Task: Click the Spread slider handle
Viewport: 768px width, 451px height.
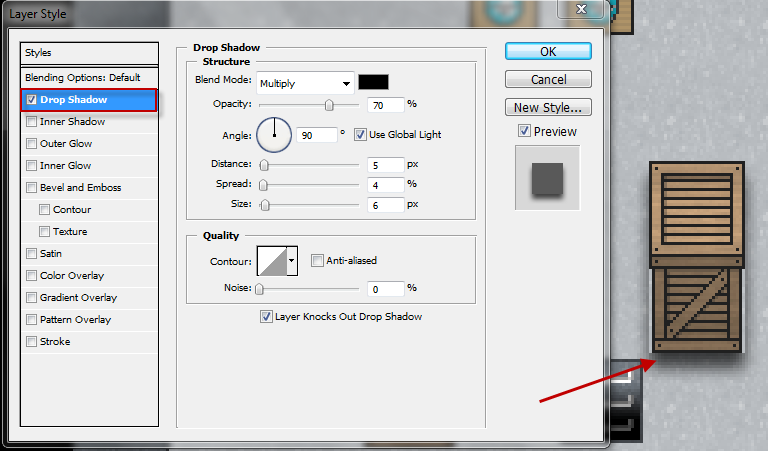Action: (264, 185)
